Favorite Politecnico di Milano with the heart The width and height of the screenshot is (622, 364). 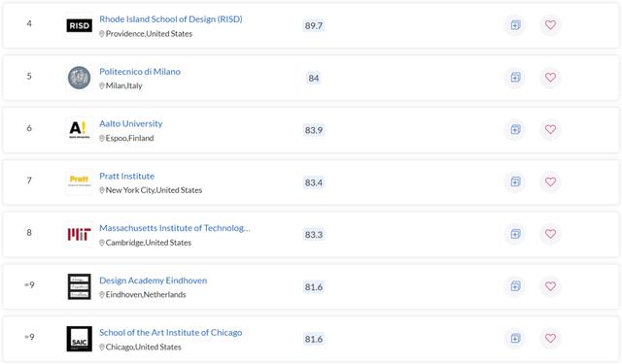(550, 78)
